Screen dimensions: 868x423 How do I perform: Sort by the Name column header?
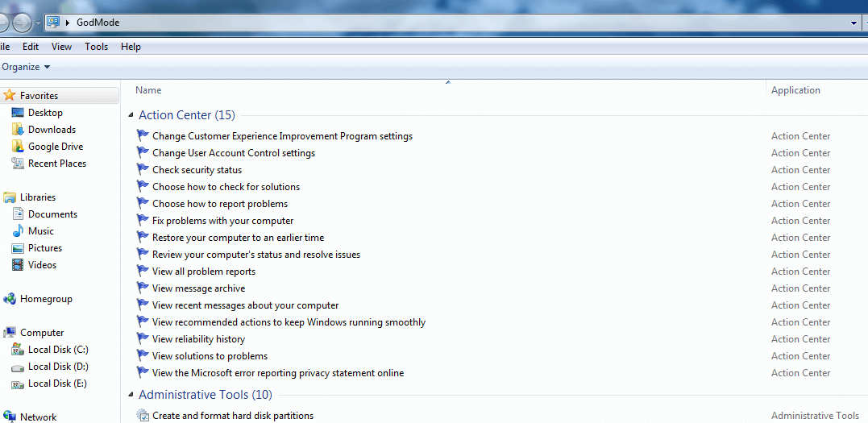[148, 90]
